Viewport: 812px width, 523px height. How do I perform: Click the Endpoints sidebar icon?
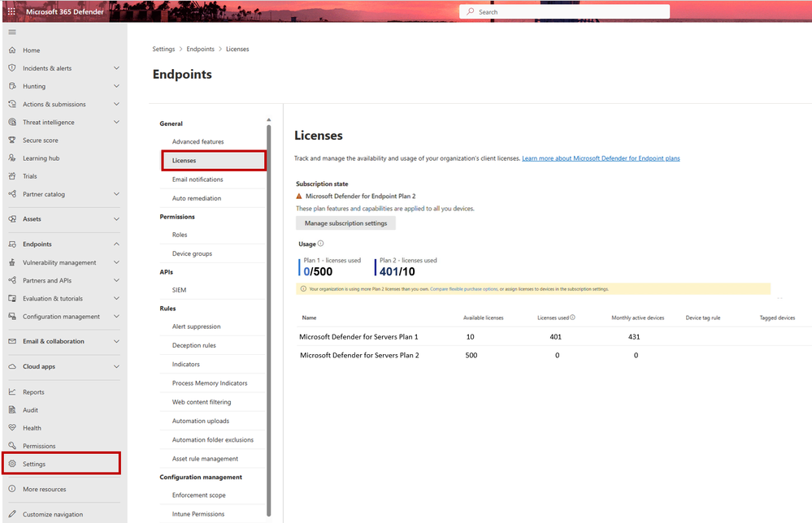[x=12, y=244]
